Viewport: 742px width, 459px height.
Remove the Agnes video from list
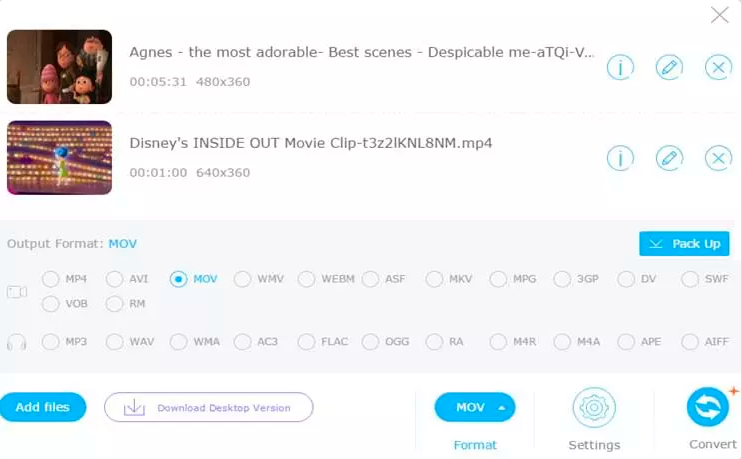(718, 67)
